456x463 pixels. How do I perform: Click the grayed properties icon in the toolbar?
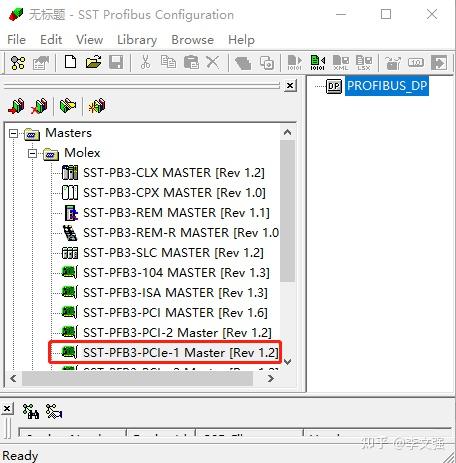pyautogui.click(x=41, y=62)
